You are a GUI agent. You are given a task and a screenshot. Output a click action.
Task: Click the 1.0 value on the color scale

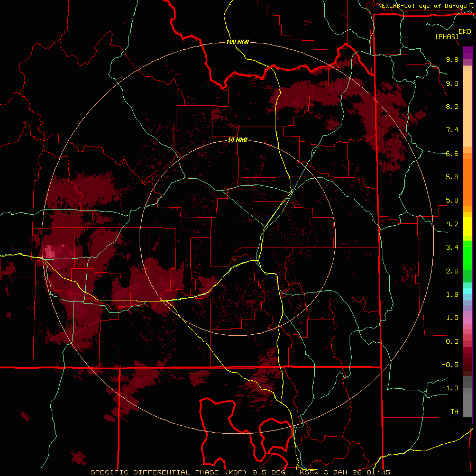[x=452, y=318]
